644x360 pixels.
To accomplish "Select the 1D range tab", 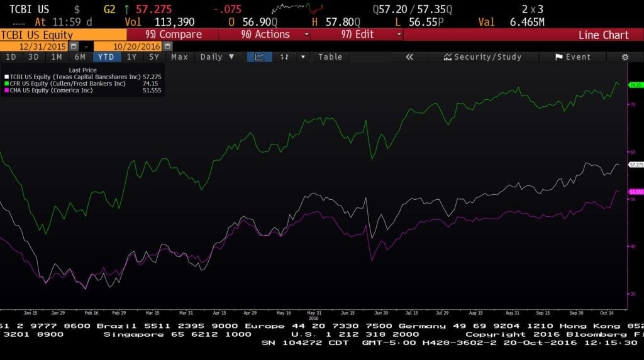I will 11,57.
